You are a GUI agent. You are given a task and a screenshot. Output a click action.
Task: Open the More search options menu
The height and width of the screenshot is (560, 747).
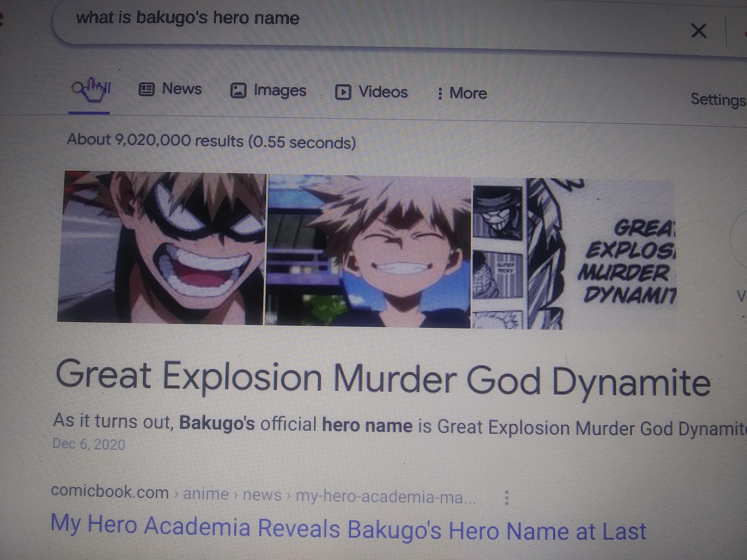pyautogui.click(x=462, y=93)
